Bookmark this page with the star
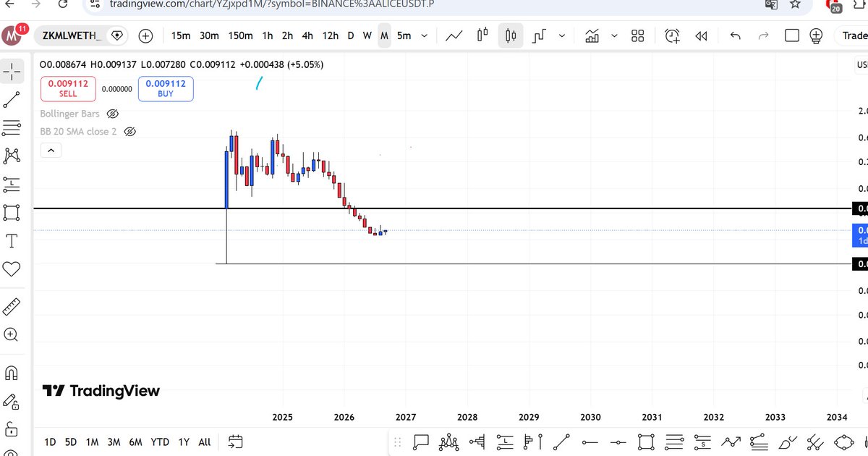 (x=795, y=4)
